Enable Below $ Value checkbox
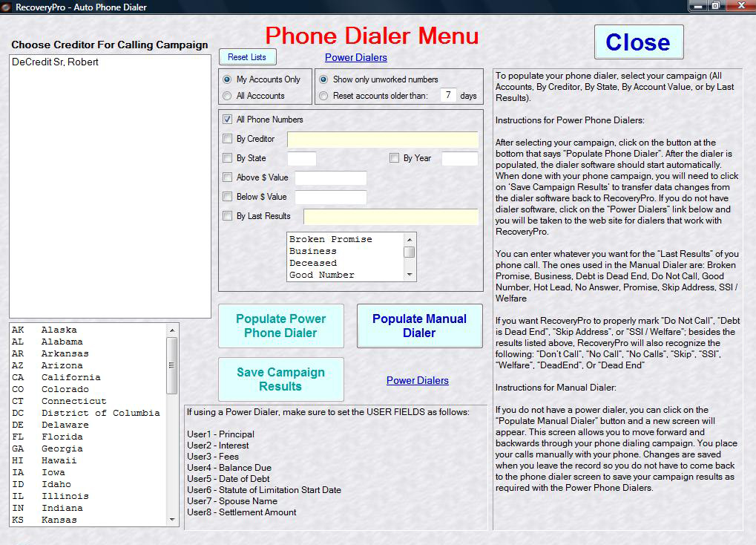Screen dimensions: 756x545 pos(227,197)
